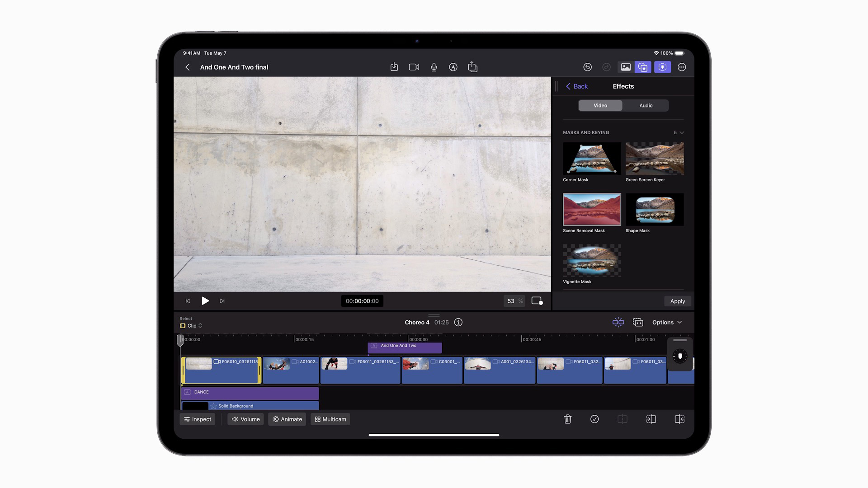This screenshot has height=488, width=868.
Task: Toggle clip enable checkmark icon
Action: tap(594, 419)
